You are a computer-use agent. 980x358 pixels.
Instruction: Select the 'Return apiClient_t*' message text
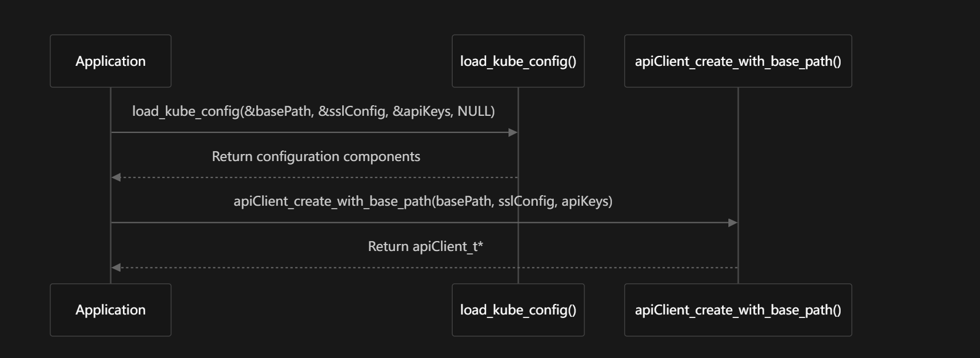click(x=425, y=246)
